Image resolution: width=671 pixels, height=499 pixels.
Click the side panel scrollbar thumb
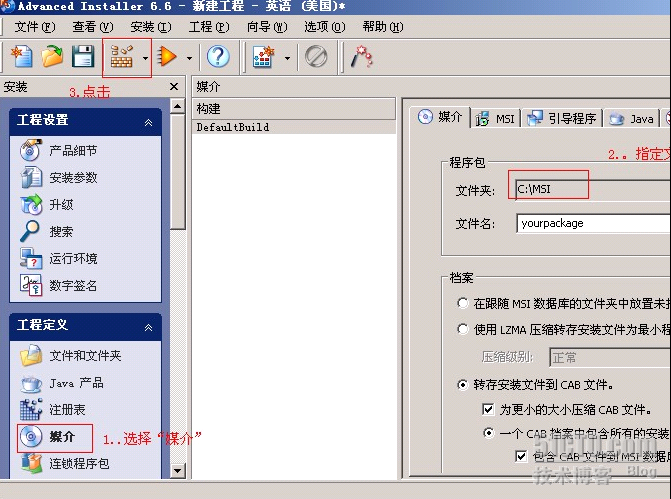tap(177, 171)
